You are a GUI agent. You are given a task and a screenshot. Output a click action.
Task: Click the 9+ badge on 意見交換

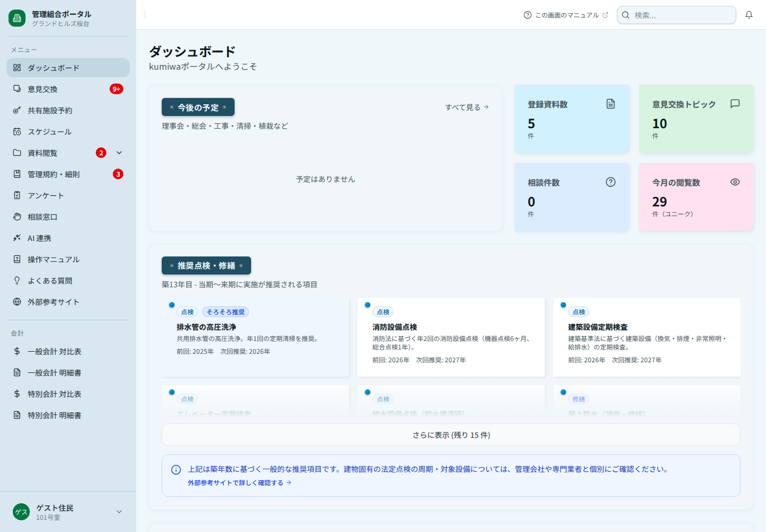[x=116, y=89]
